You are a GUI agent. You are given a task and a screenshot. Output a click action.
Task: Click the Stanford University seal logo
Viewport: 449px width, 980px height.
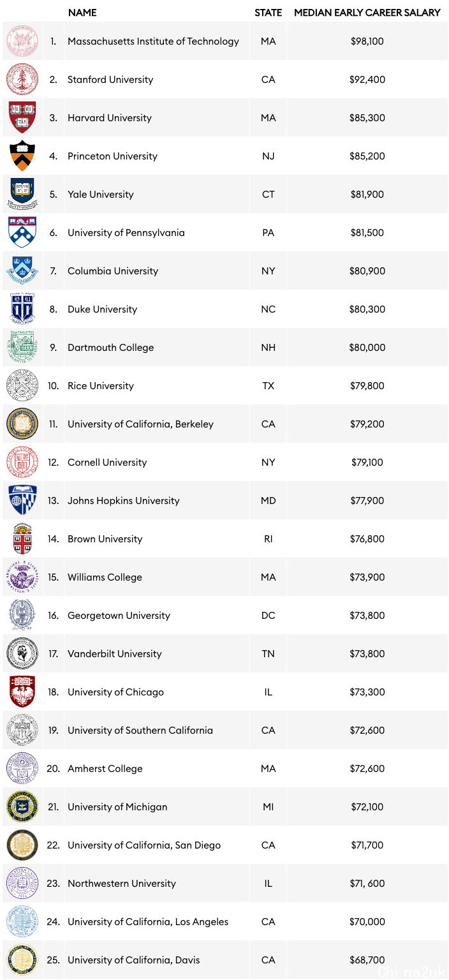pyautogui.click(x=22, y=80)
